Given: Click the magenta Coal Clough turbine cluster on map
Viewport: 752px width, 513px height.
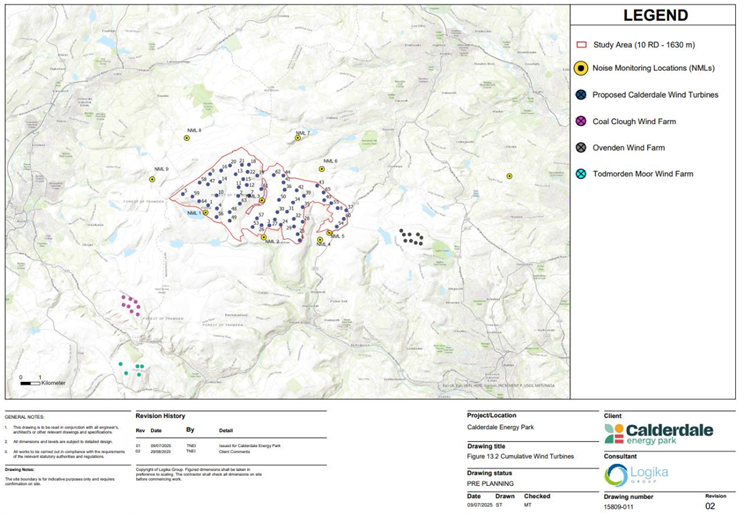Looking at the screenshot, I should (130, 304).
